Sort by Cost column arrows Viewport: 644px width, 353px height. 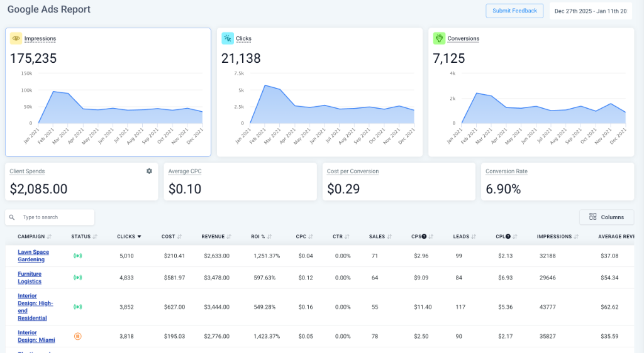(x=179, y=237)
